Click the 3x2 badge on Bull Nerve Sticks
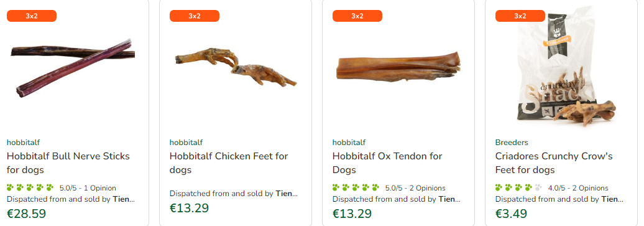The image size is (644, 226). click(32, 16)
